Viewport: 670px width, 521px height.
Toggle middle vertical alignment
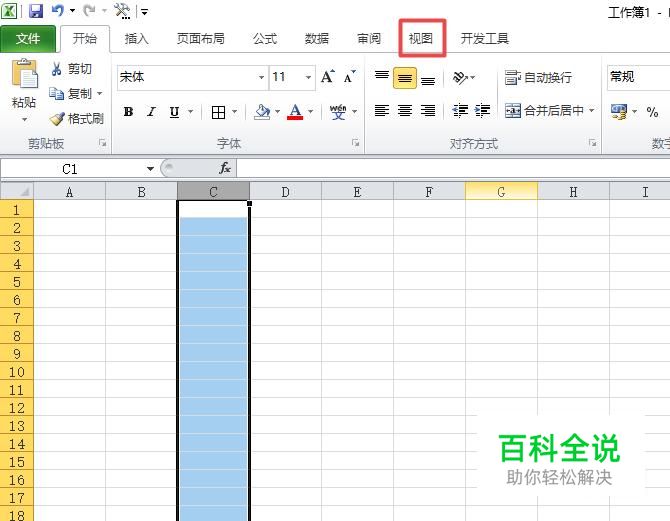pyautogui.click(x=405, y=78)
